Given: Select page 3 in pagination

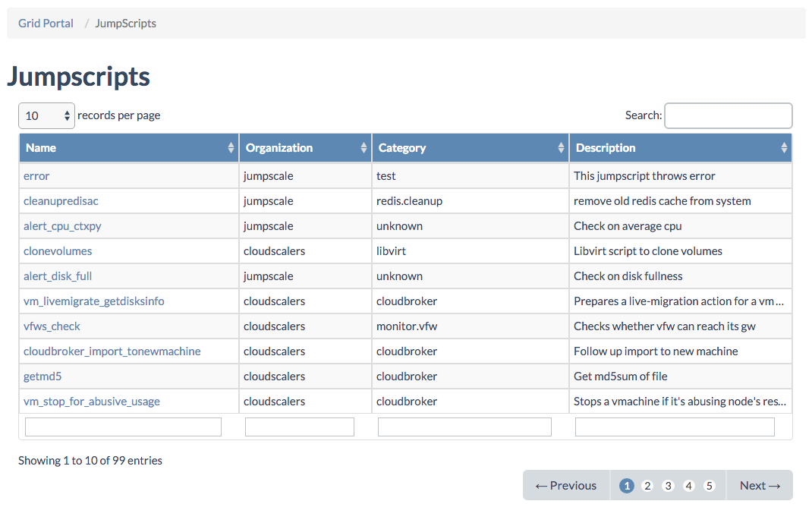Looking at the screenshot, I should coord(668,486).
